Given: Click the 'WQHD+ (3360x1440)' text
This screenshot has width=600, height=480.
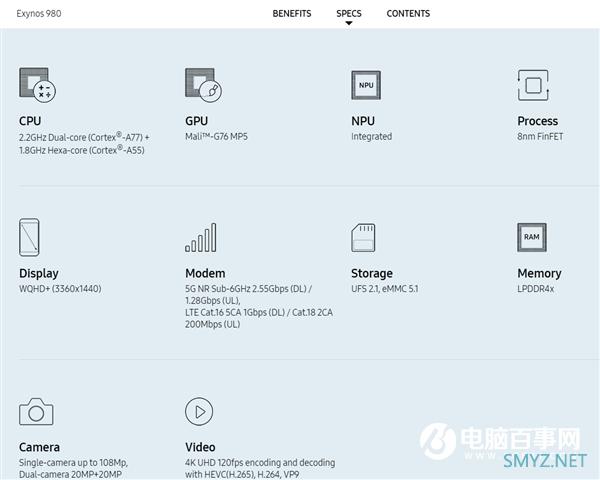Looking at the screenshot, I should [x=60, y=289].
